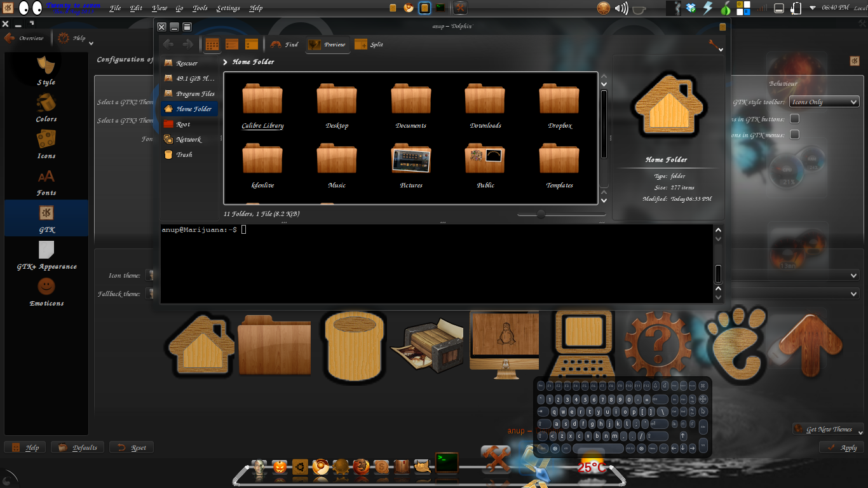Open View menu in top bar
This screenshot has width=868, height=488.
pyautogui.click(x=159, y=8)
